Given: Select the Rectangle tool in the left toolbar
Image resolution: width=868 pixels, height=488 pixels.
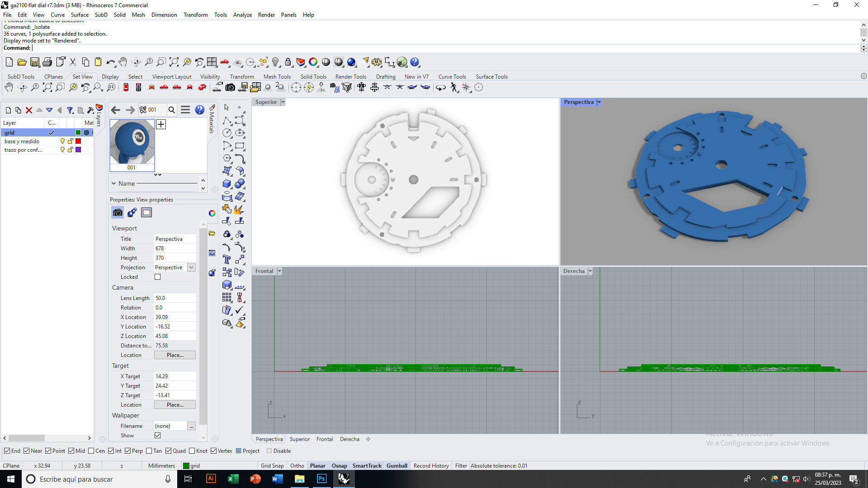Looking at the screenshot, I should 240,145.
